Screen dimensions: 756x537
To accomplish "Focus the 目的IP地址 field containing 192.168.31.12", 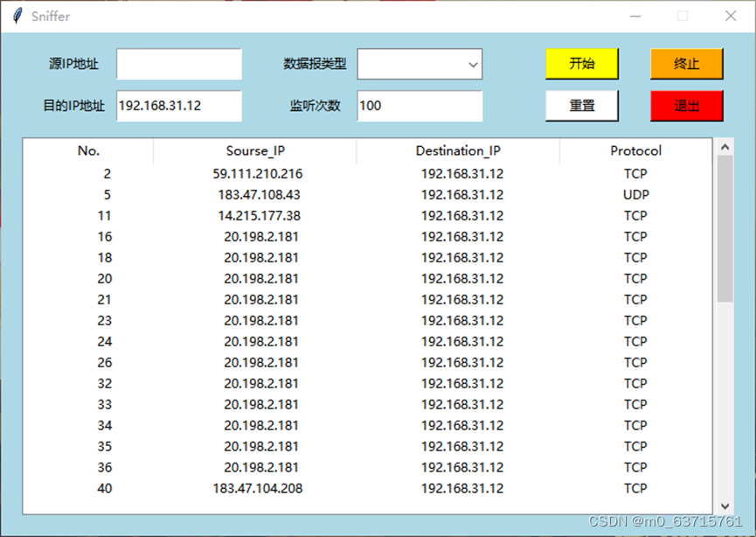I will (179, 106).
